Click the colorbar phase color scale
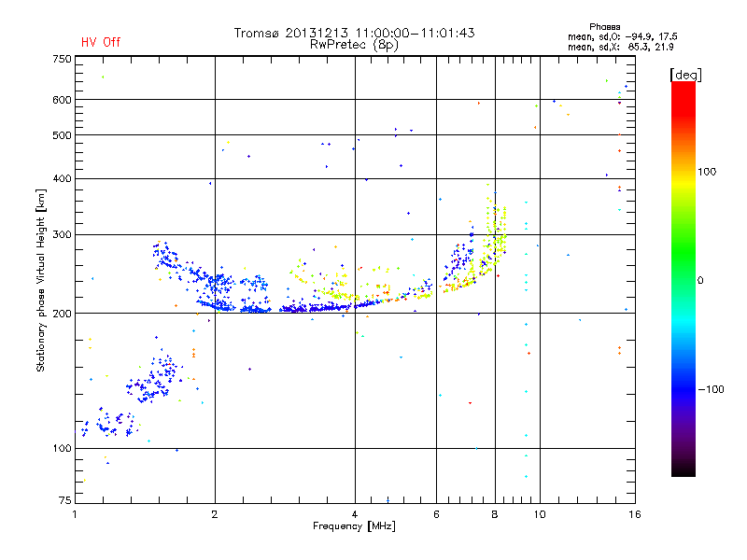747x560 pixels. click(x=684, y=278)
